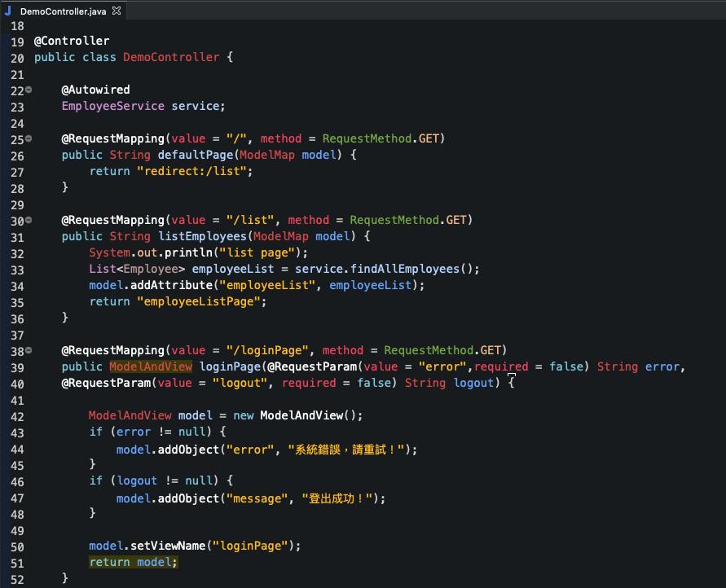Click addAttribute method on line 34
726x588 pixels.
171,285
